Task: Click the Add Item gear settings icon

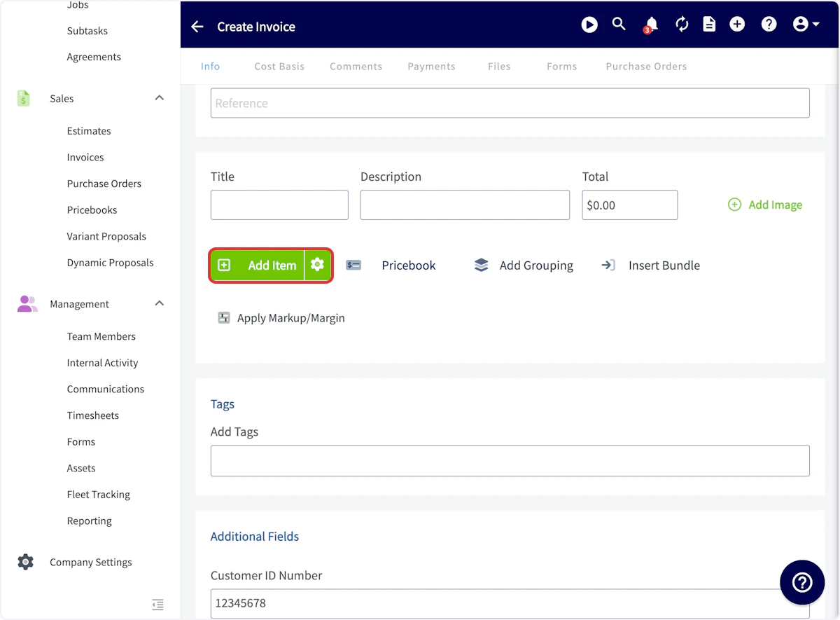Action: coord(317,265)
